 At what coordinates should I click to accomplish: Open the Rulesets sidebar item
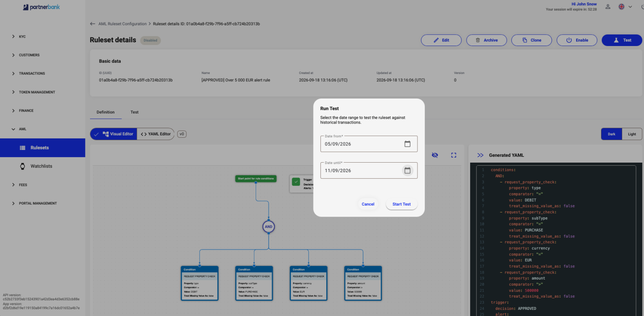pos(43,148)
